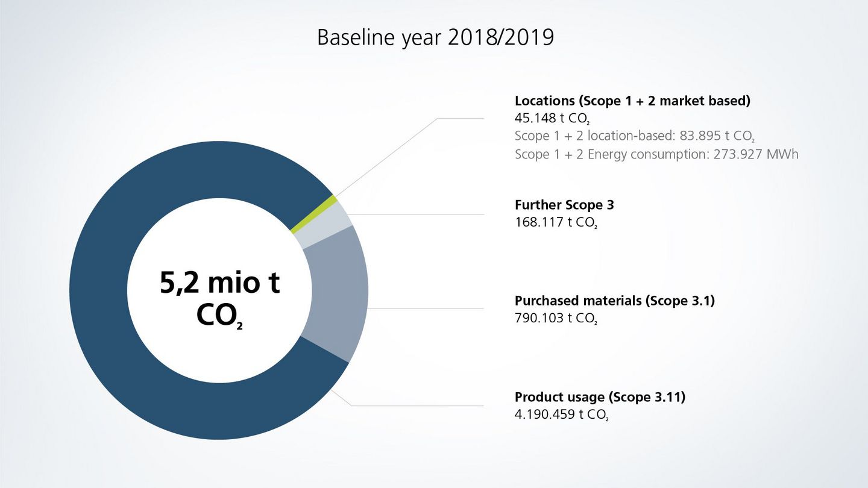868x488 pixels.
Task: Click the Baseline year 2018/2019 title
Action: 435,37
